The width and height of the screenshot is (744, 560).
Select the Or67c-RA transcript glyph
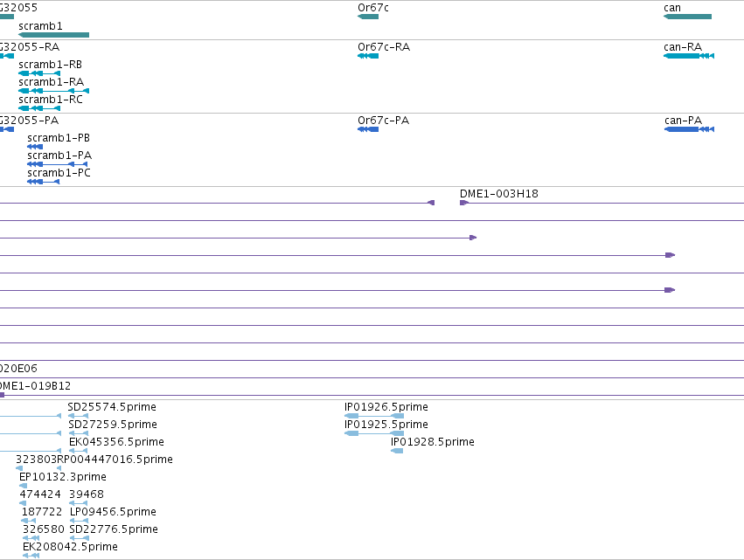pyautogui.click(x=368, y=56)
